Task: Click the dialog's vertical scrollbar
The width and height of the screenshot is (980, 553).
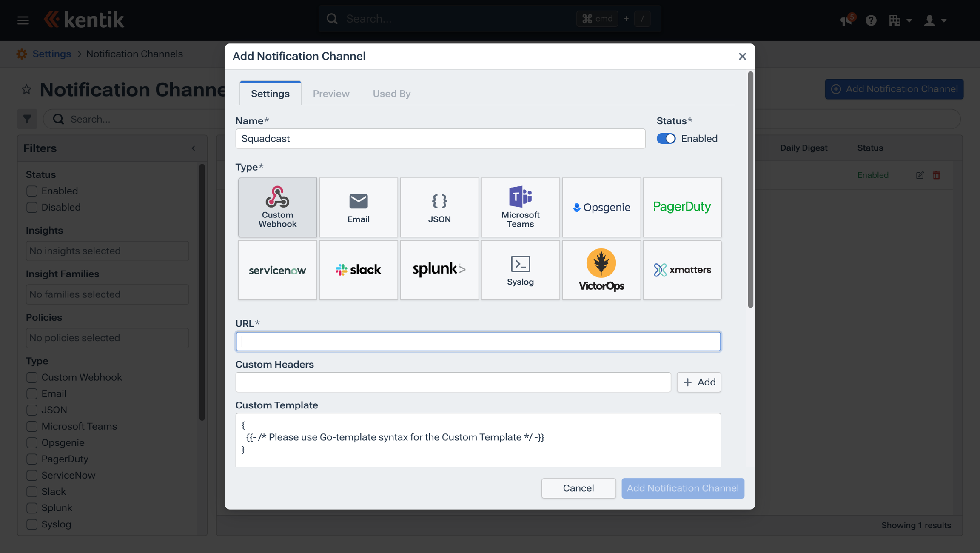Action: click(x=750, y=189)
